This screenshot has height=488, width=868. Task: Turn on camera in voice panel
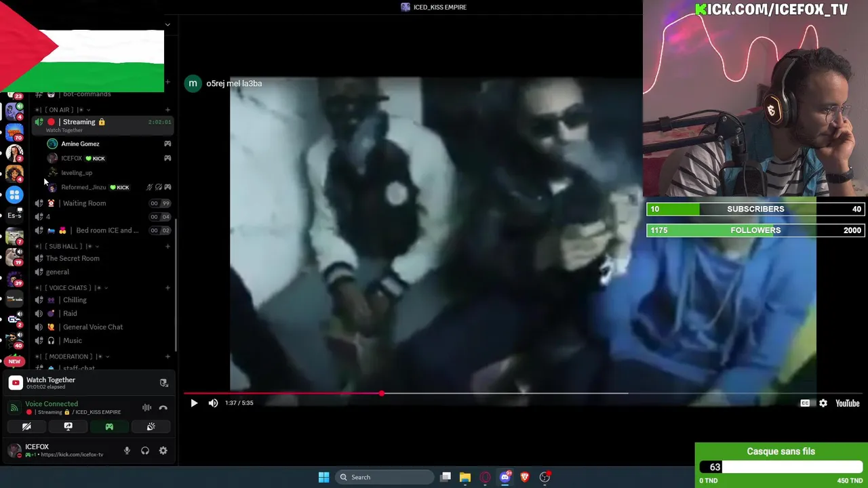[x=26, y=426]
